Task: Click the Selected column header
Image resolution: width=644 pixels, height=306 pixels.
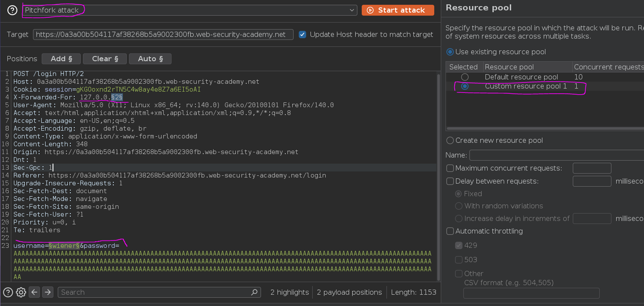Action: pyautogui.click(x=463, y=67)
